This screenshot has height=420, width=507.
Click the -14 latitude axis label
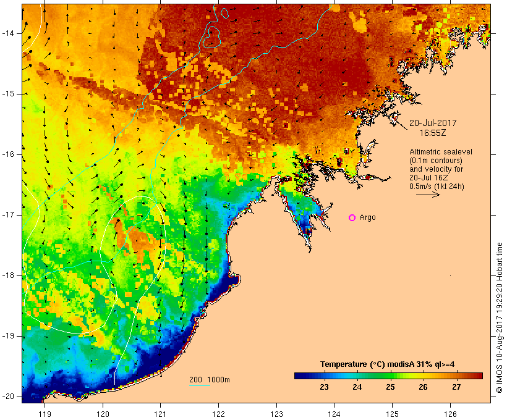pos(8,33)
